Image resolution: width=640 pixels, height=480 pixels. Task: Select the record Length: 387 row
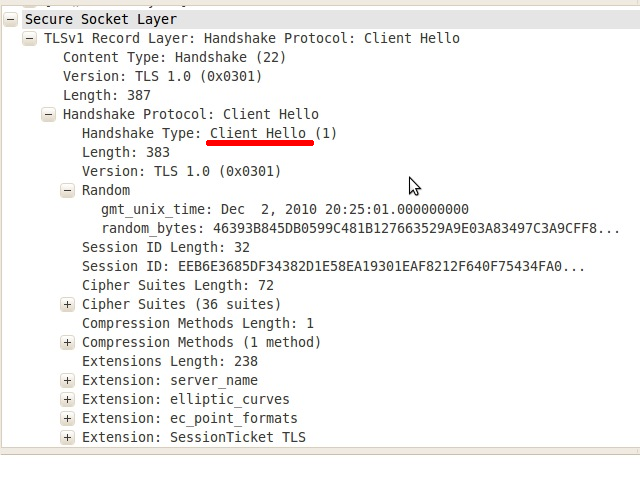pyautogui.click(x=107, y=96)
